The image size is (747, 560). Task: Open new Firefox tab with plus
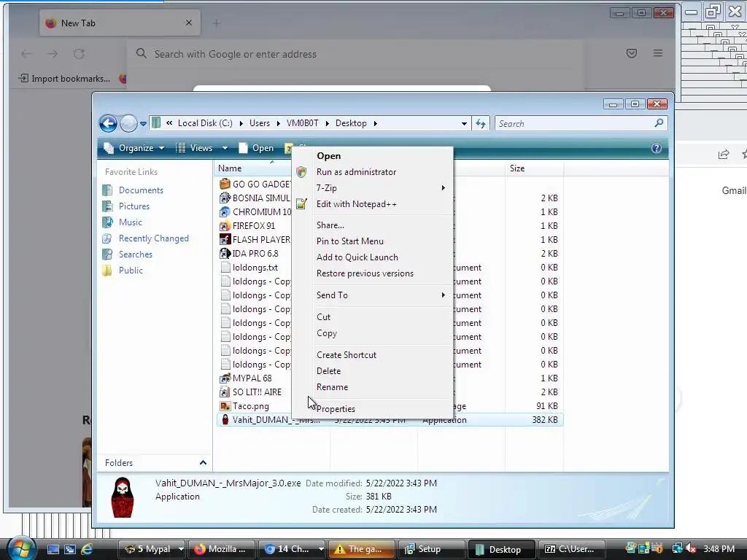pos(216,23)
